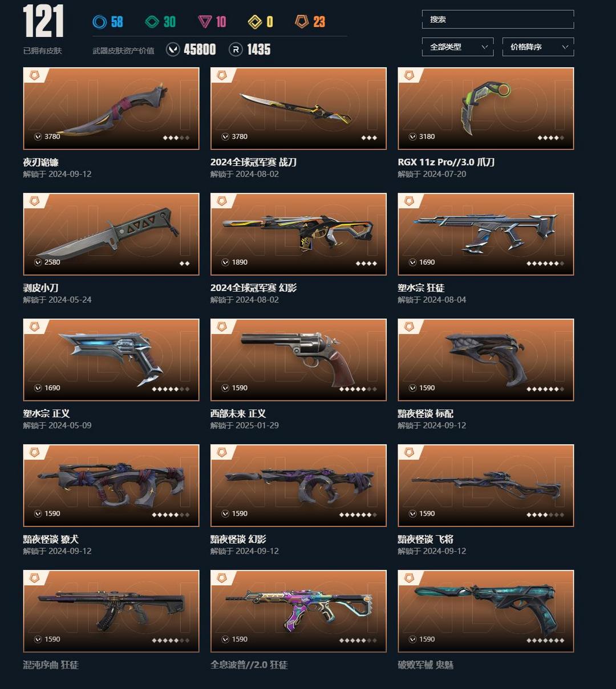
Task: Click the Radianite icon beside 1435
Action: point(236,50)
